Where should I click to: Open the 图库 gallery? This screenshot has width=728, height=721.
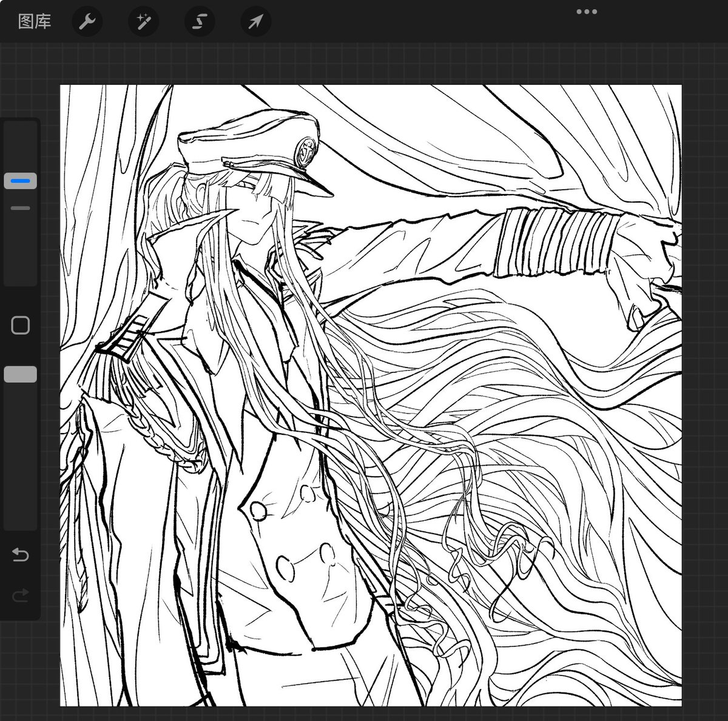coord(35,22)
